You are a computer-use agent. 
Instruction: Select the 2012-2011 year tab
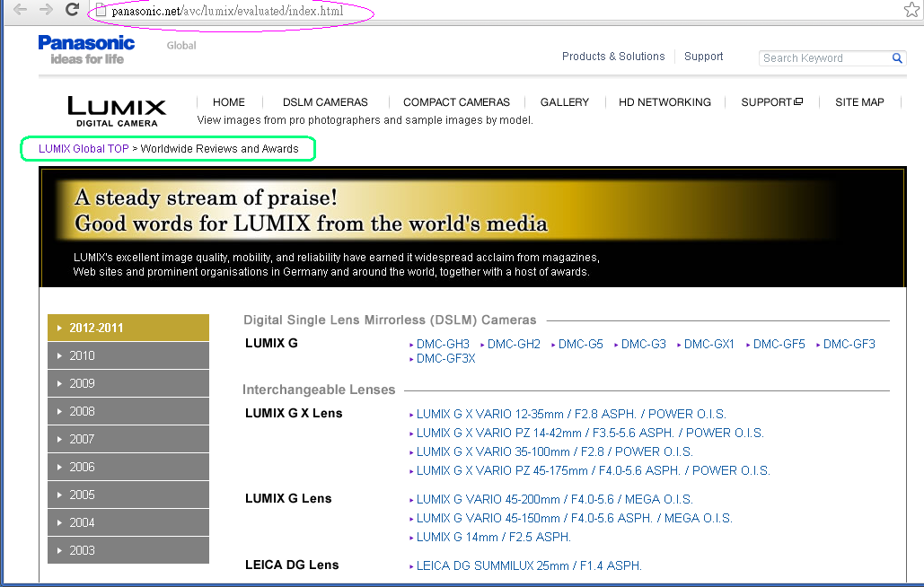click(x=128, y=328)
